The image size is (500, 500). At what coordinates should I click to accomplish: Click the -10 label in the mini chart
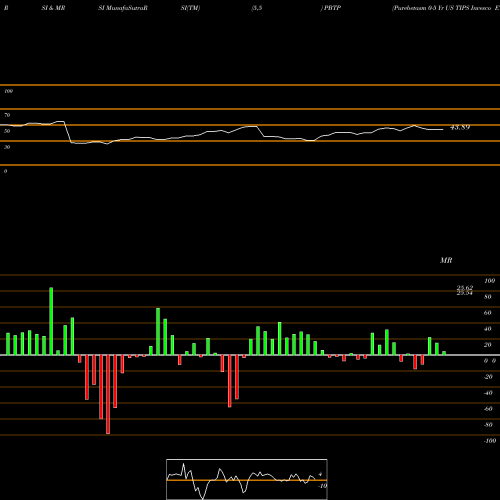click(x=322, y=486)
